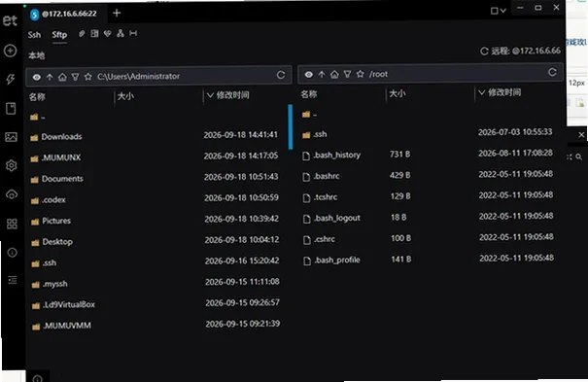Click the search magnifier in the background window
Screen dimensions: 588x382
579,157
